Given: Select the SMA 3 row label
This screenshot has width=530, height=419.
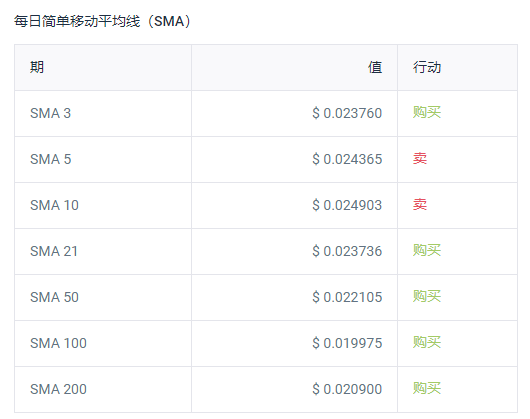Looking at the screenshot, I should [50, 113].
